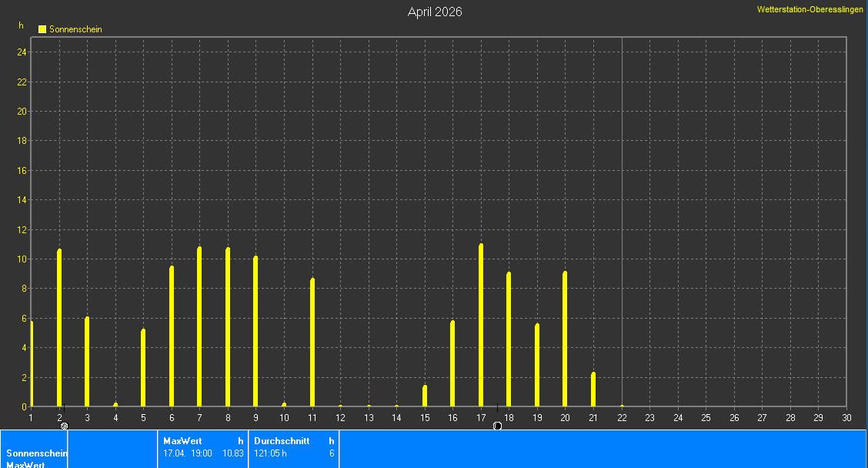Click the sunshine bar for day 21
Viewport: 868px width, 468px height.
[x=593, y=389]
